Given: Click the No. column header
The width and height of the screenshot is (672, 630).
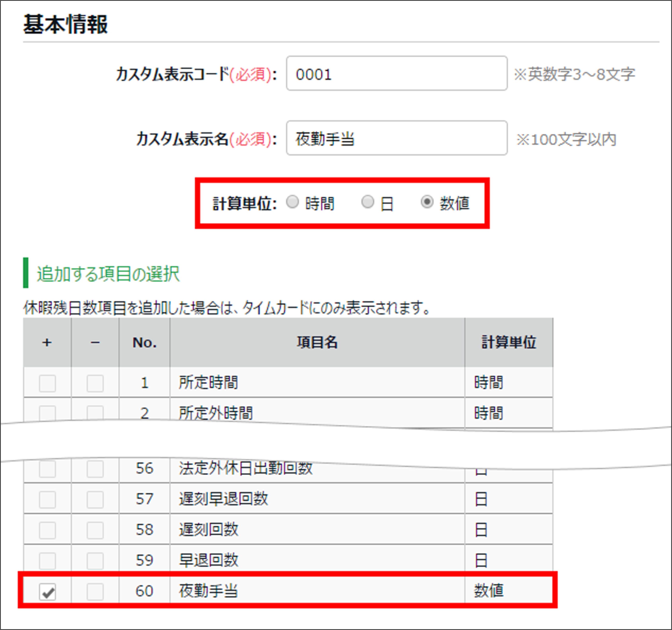Looking at the screenshot, I should pos(144,343).
